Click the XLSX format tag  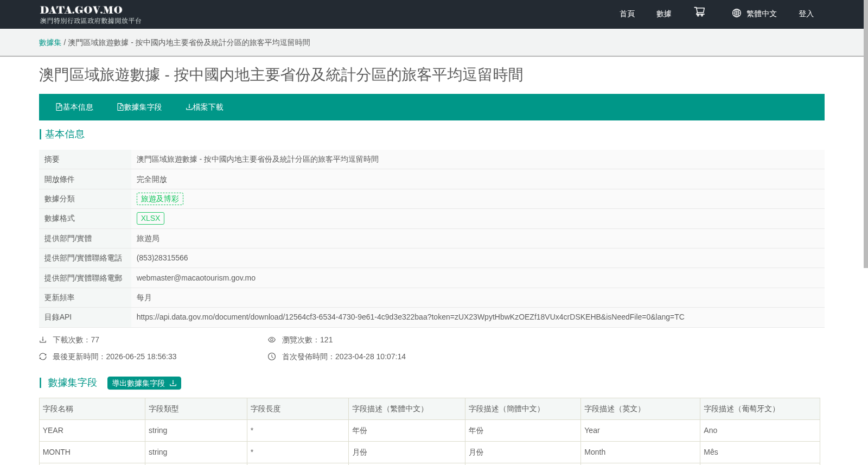pos(150,218)
